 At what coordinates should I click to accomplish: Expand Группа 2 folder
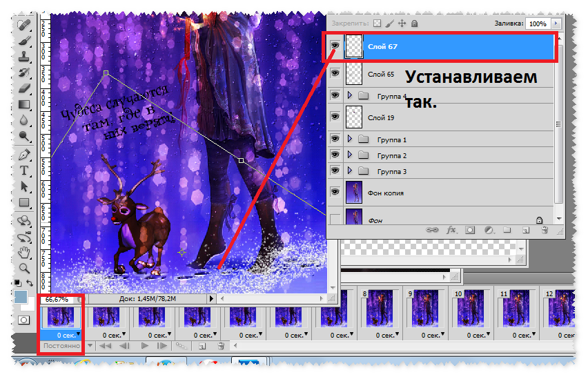(x=350, y=155)
